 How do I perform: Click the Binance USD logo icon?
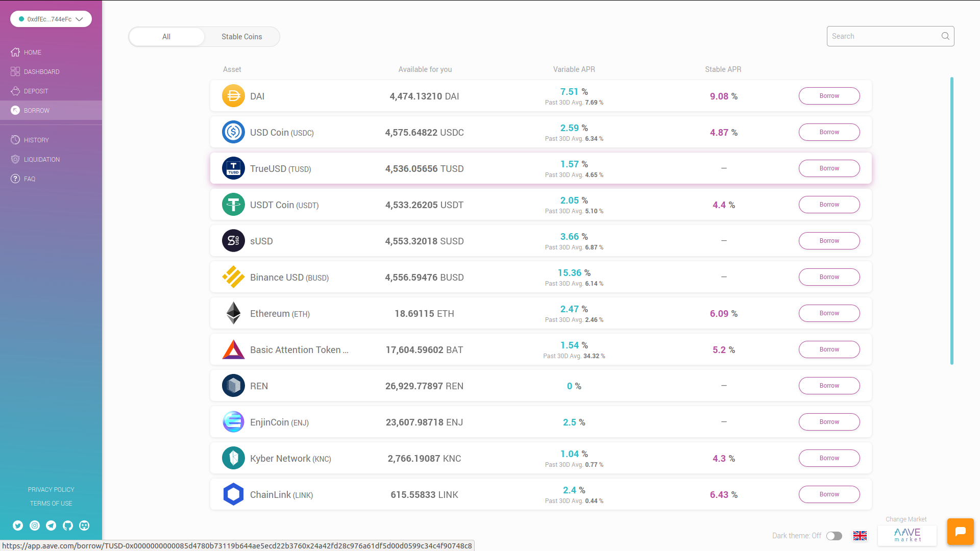click(x=233, y=277)
